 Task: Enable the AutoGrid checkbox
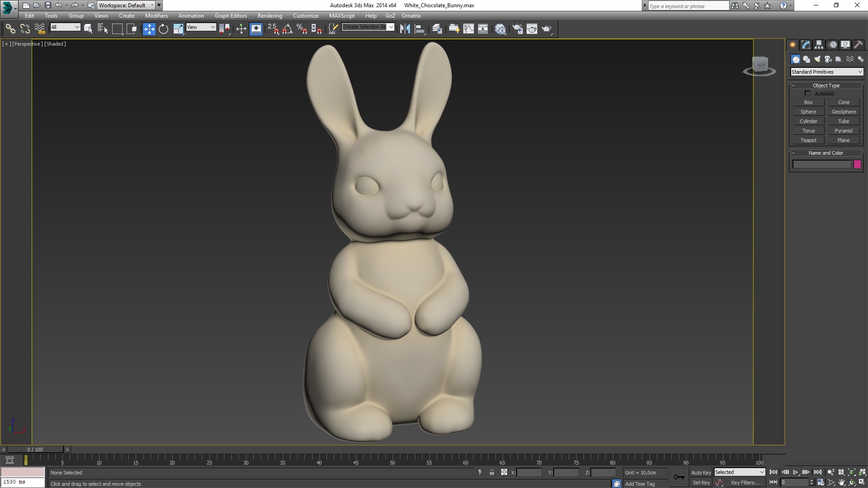(807, 94)
